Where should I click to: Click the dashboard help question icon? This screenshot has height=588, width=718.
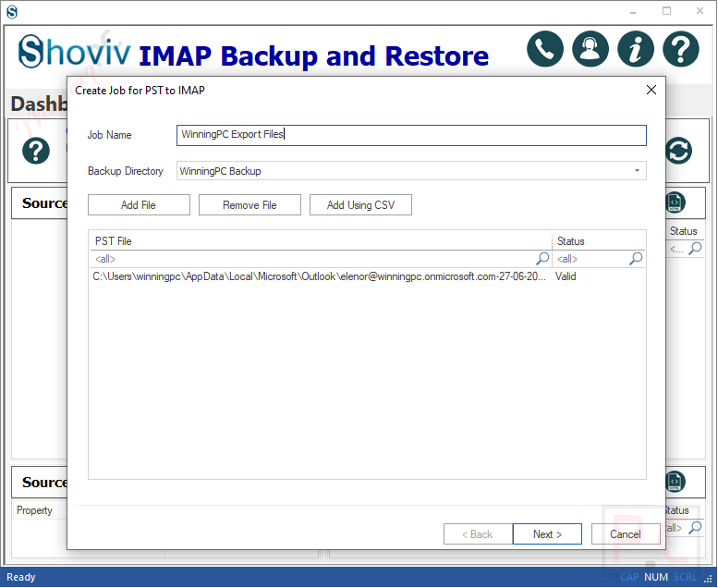coord(36,151)
